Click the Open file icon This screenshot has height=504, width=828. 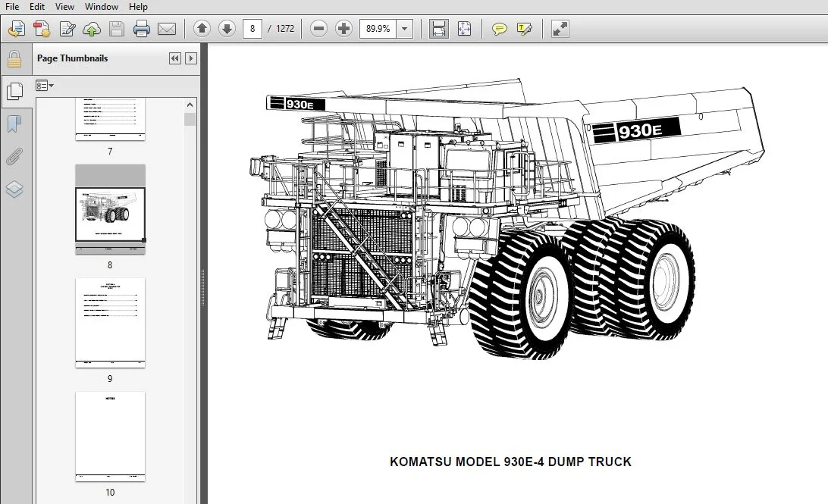pyautogui.click(x=17, y=29)
